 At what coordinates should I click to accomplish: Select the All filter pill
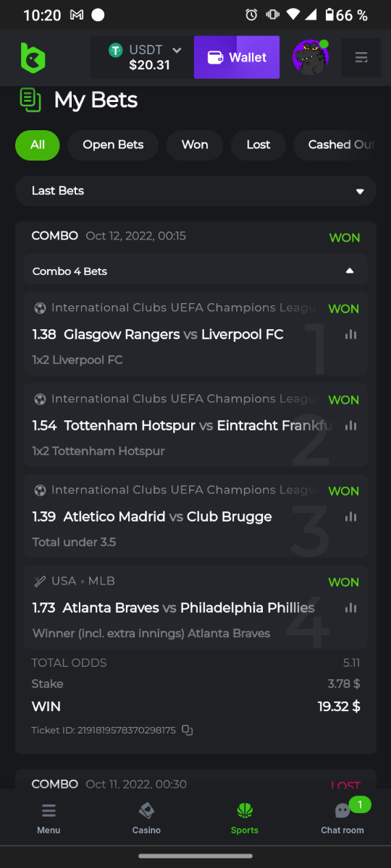point(38,145)
